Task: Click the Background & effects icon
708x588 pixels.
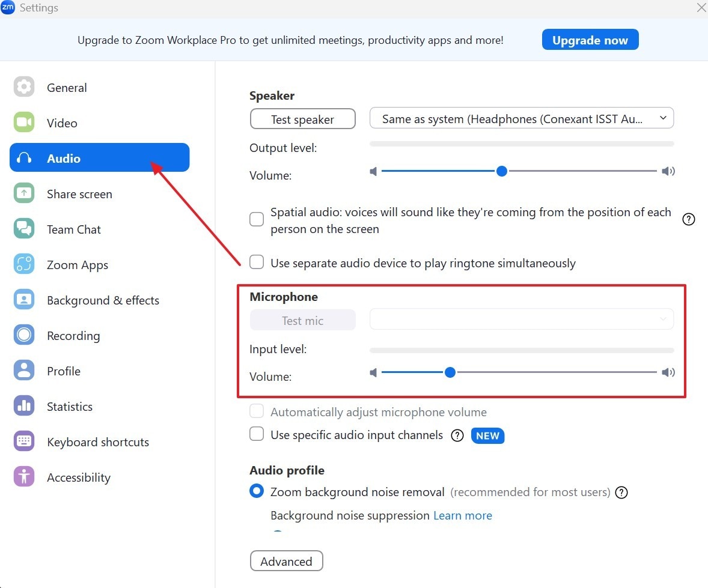Action: tap(24, 300)
